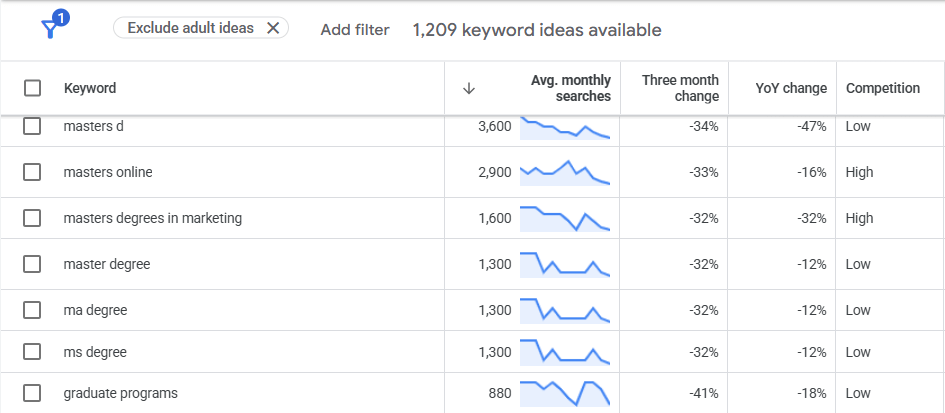Viewport: 945px width, 413px height.
Task: Click the 3,600 searches value
Action: point(495,127)
